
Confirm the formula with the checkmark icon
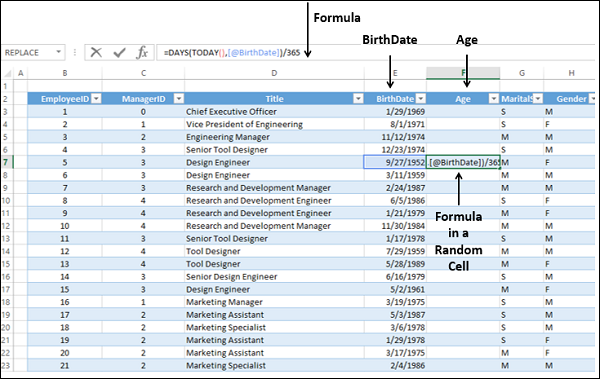click(119, 52)
